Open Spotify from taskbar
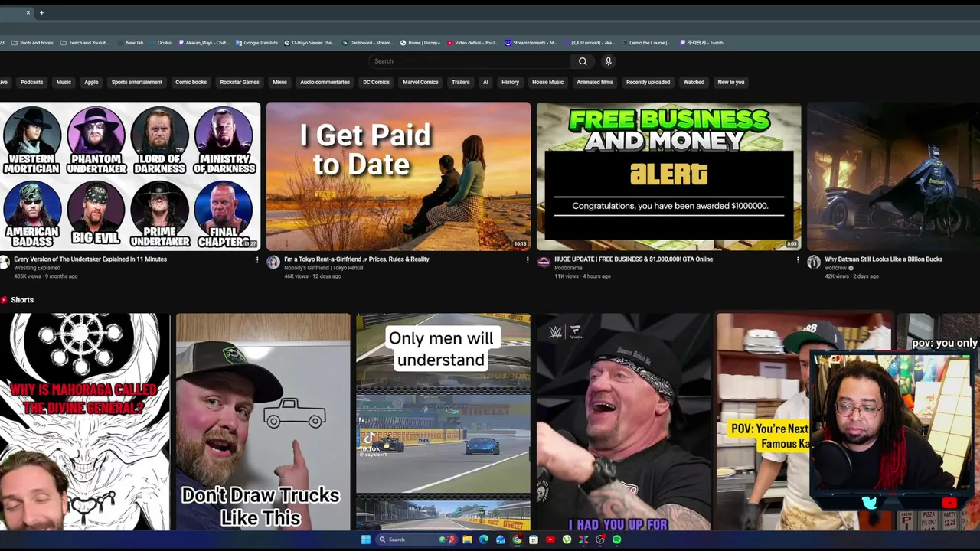 pyautogui.click(x=617, y=540)
